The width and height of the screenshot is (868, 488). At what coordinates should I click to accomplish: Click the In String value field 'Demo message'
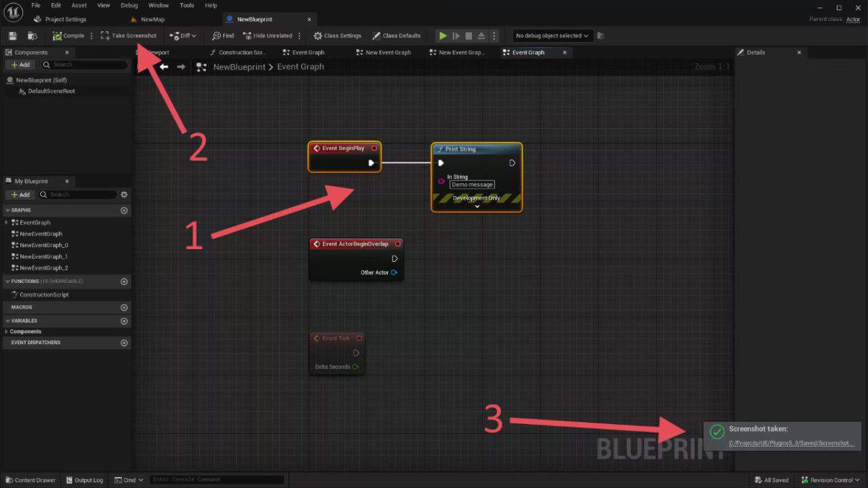click(x=472, y=185)
